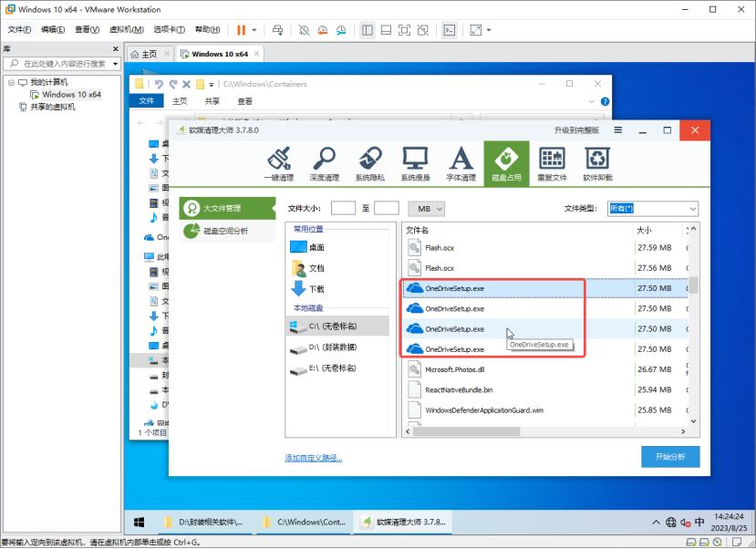Toggle the console view icon in VMware
Screen dimensions: 756x549
pyautogui.click(x=450, y=30)
